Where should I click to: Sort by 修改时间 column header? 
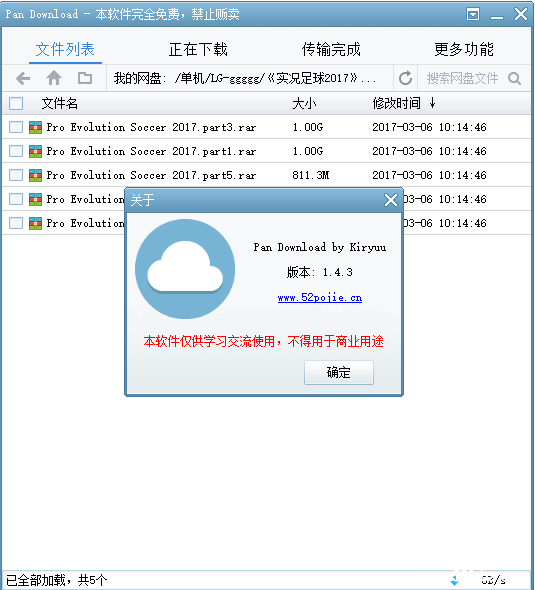point(397,103)
